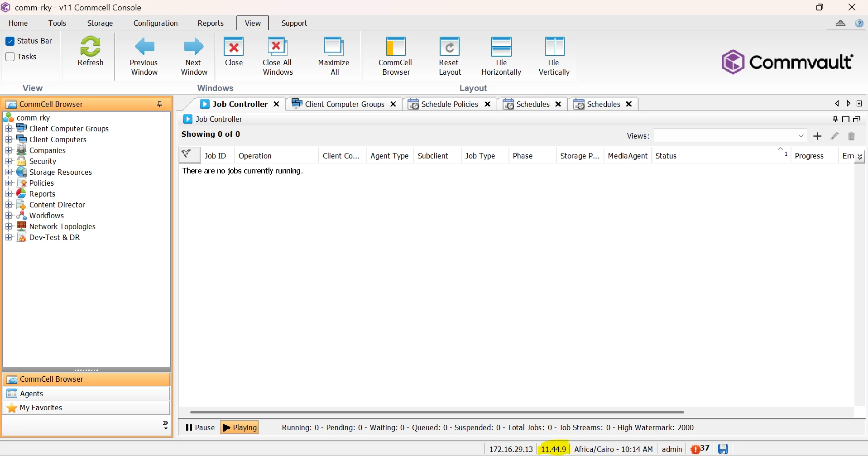Image resolution: width=868 pixels, height=456 pixels.
Task: Click the Close window ribbon icon
Action: pos(234,51)
